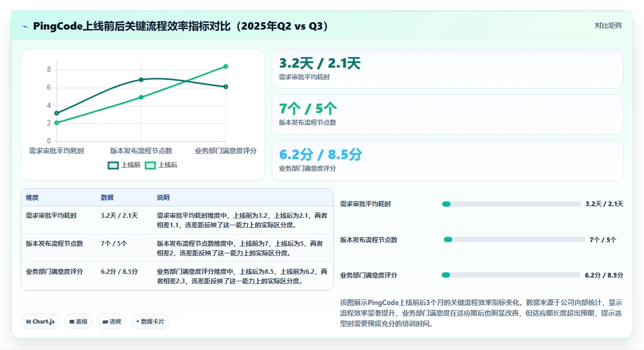This screenshot has width=644, height=350.
Task: Click the 版本发布流程节点数 progress bar
Action: coord(514,240)
